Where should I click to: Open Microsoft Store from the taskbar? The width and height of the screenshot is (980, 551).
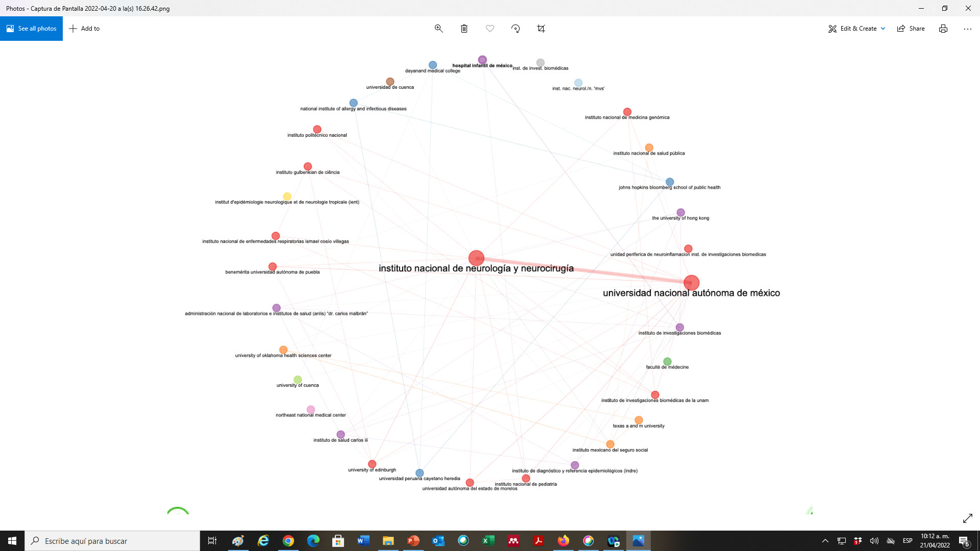point(338,541)
